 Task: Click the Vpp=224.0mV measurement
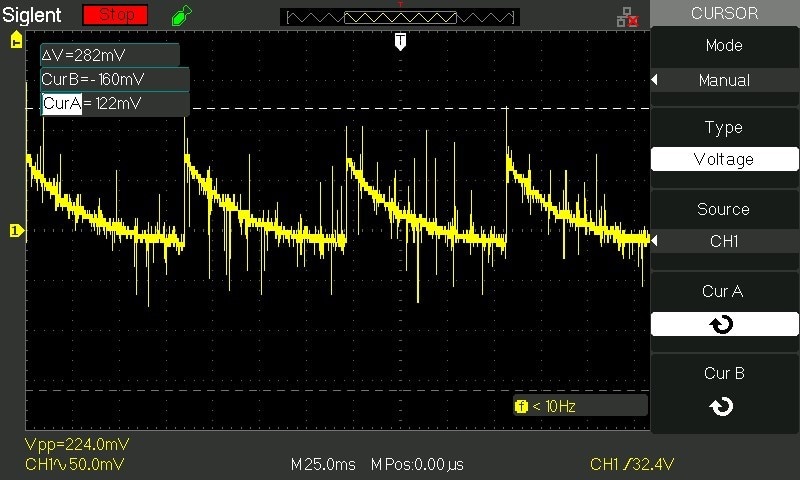tap(77, 444)
